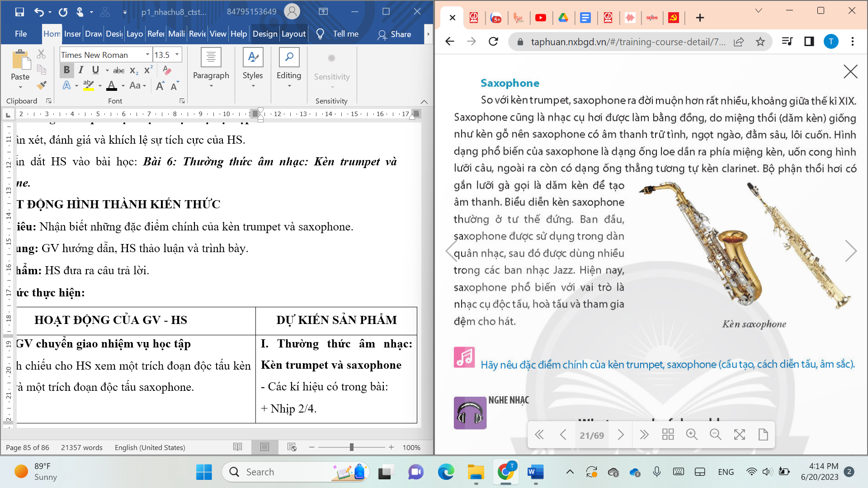Switch to Web Layout view
Image resolution: width=868 pixels, height=488 pixels.
292,447
